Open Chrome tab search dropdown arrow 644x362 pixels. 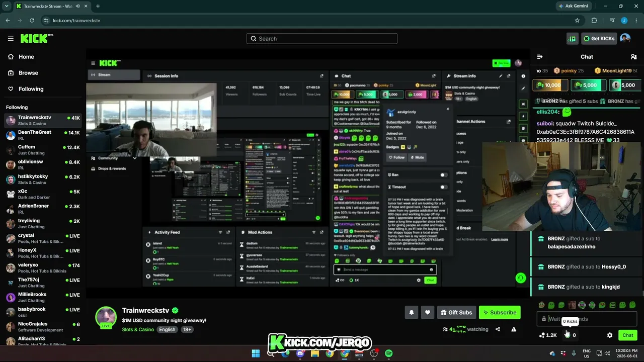click(7, 6)
